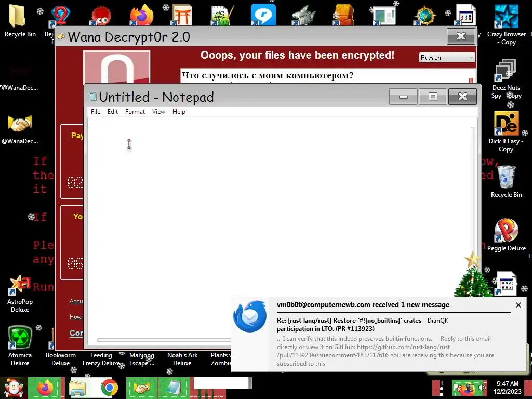The image size is (532, 399).
Task: Open the Mahjong Escape shortcut
Action: (x=141, y=358)
